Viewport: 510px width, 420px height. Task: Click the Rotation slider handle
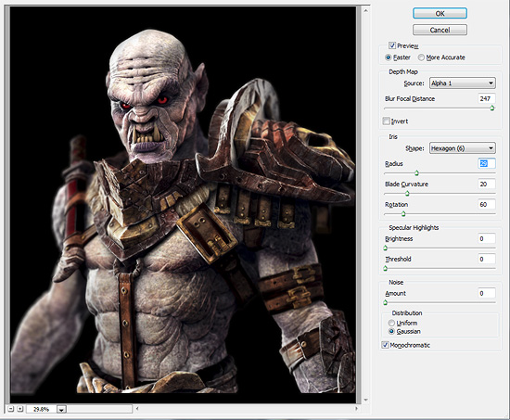tap(403, 214)
